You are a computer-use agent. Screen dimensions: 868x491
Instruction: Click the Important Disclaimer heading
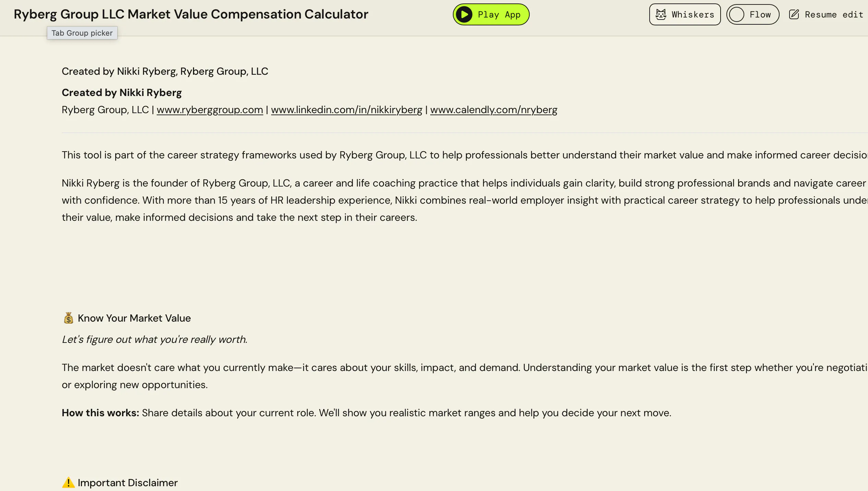[x=128, y=483]
